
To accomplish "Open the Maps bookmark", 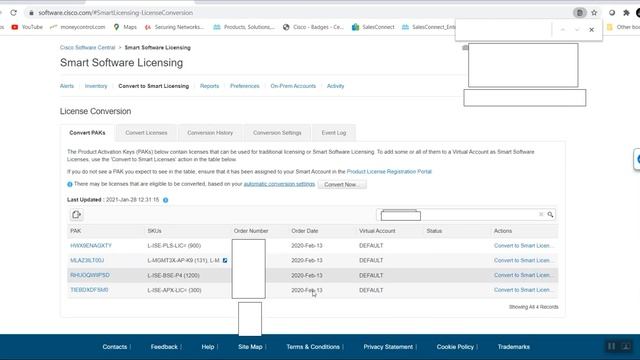I will 125,27.
